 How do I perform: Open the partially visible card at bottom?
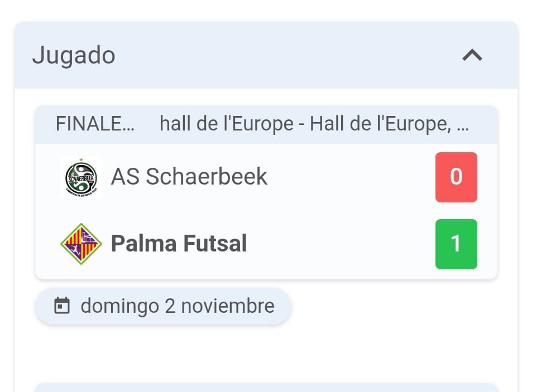pyautogui.click(x=266, y=388)
